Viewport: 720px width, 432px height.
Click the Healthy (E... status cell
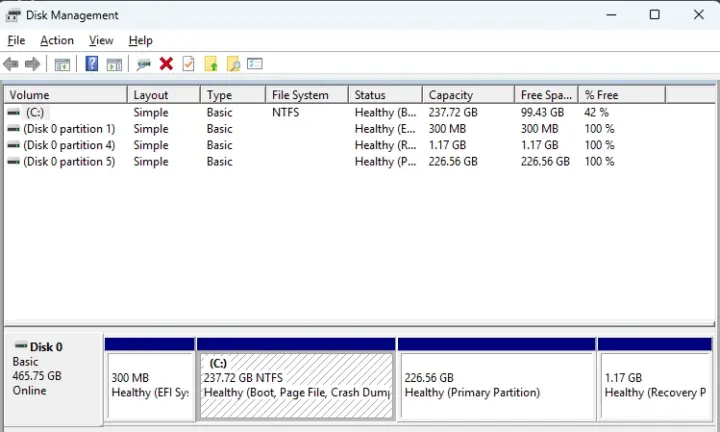pos(386,129)
